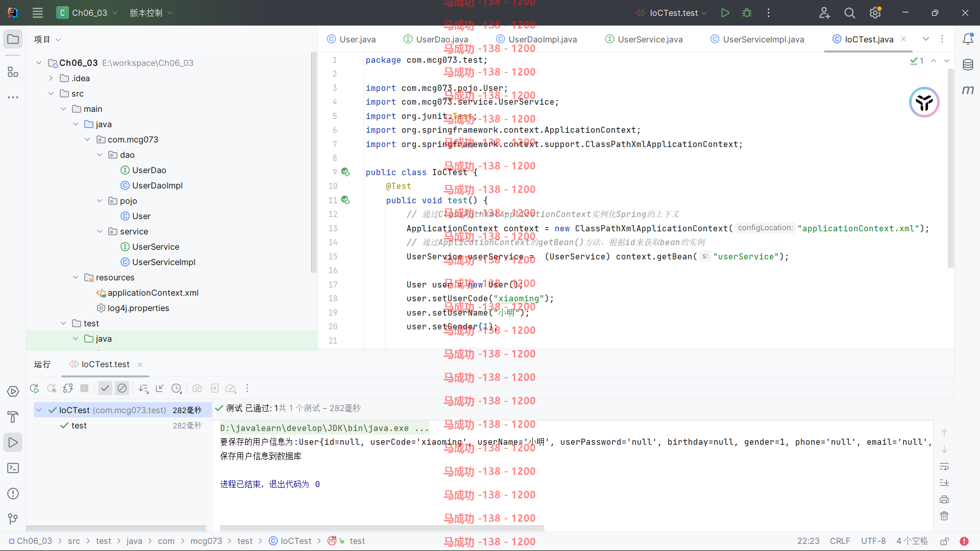Viewport: 980px width, 551px height.
Task: Toggle scroll to end of console
Action: click(944, 483)
